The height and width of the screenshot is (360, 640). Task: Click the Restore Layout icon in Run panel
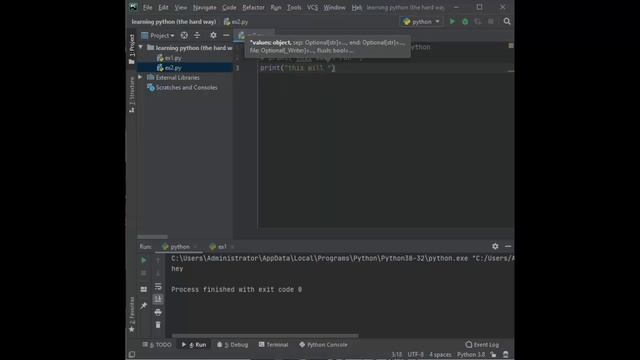tap(144, 289)
